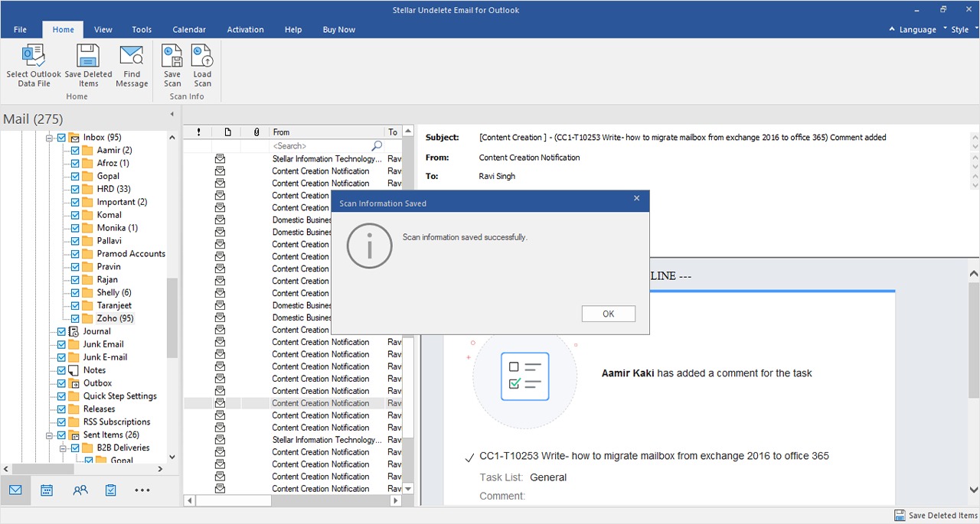Open Calendar view in bottom navigation
The width and height of the screenshot is (980, 524).
click(47, 490)
